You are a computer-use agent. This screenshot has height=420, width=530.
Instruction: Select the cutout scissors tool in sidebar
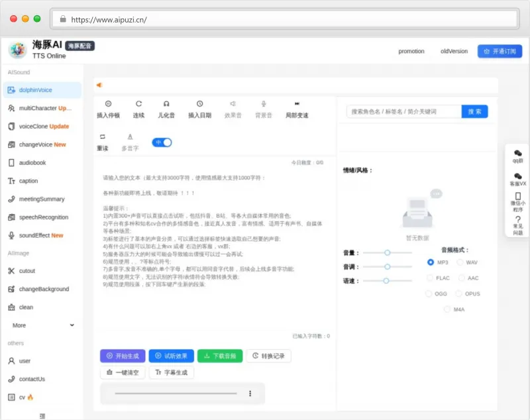click(x=26, y=270)
